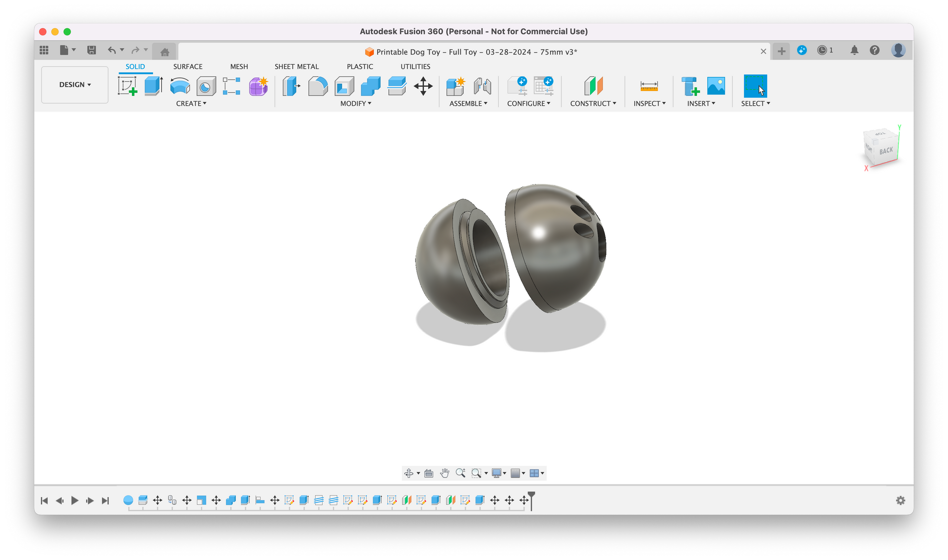948x560 pixels.
Task: Open the DESIGN workspace dropdown
Action: [x=75, y=85]
